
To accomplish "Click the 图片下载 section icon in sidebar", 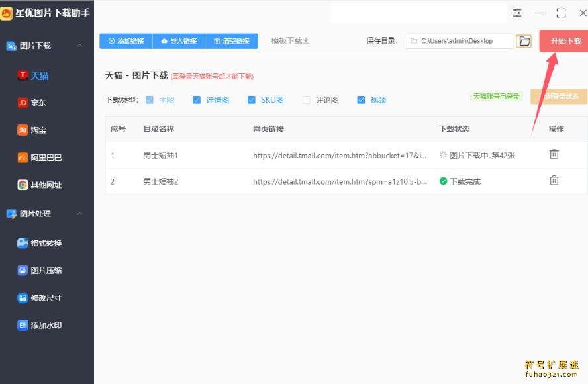I will coord(11,46).
